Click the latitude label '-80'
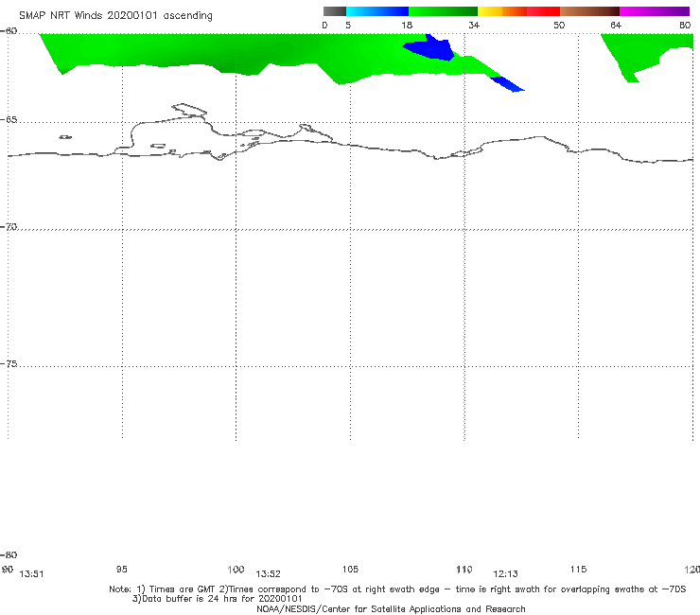 click(x=9, y=555)
